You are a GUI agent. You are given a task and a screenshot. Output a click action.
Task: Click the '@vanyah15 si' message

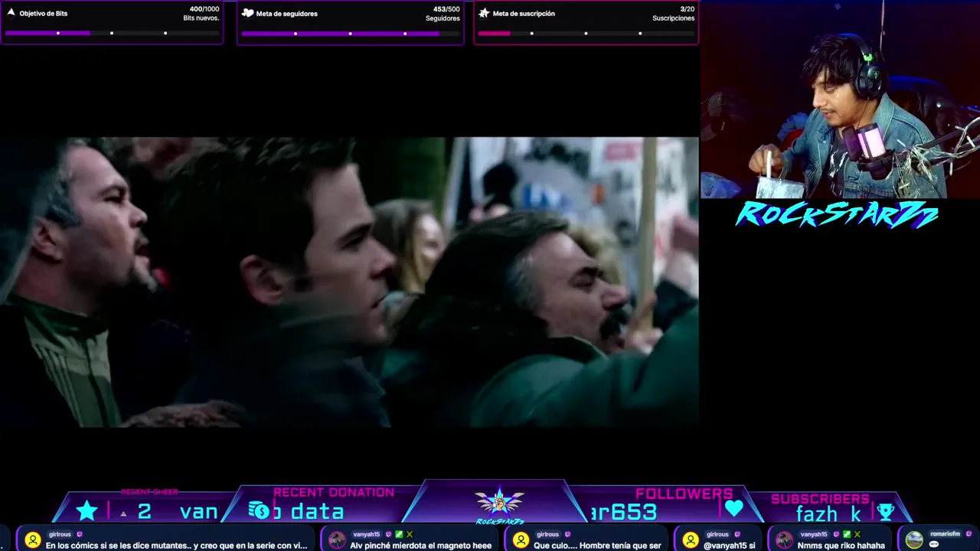pos(729,546)
